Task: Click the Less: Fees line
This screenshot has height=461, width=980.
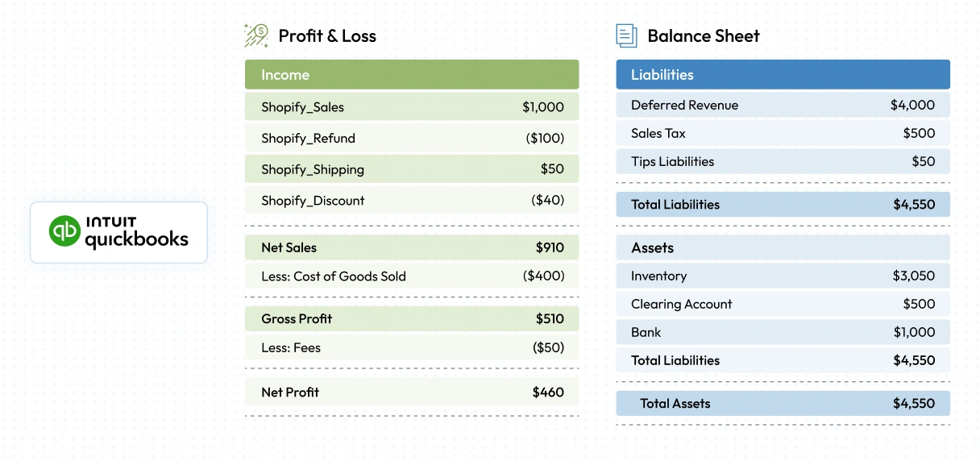Action: click(x=411, y=347)
